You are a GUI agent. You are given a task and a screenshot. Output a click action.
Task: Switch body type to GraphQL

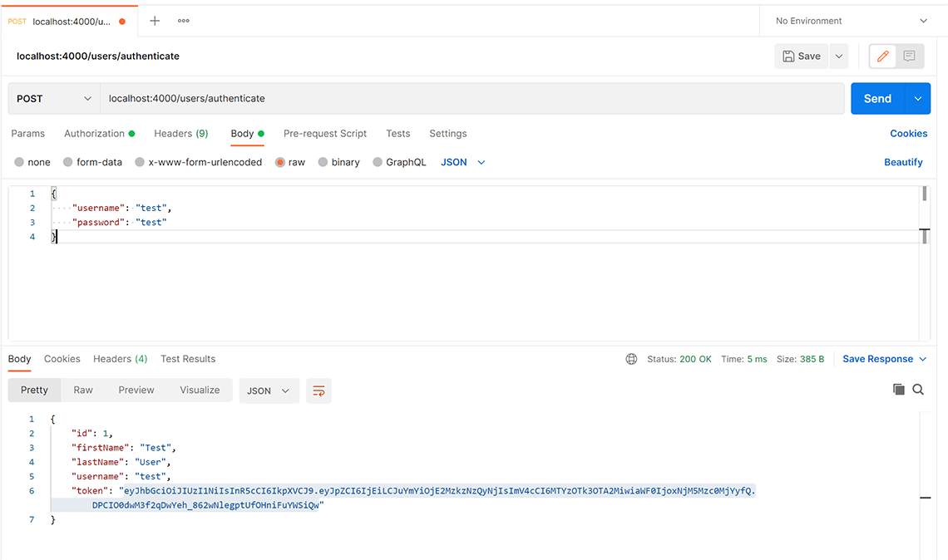pos(399,162)
